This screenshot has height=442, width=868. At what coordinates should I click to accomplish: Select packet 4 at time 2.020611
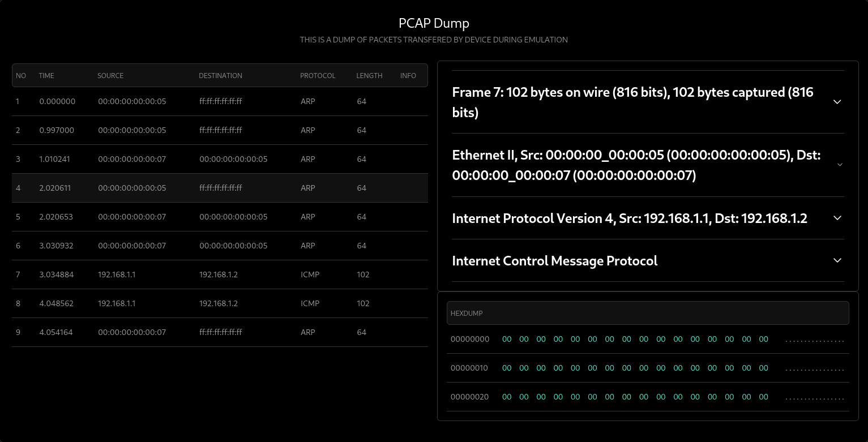pos(220,188)
